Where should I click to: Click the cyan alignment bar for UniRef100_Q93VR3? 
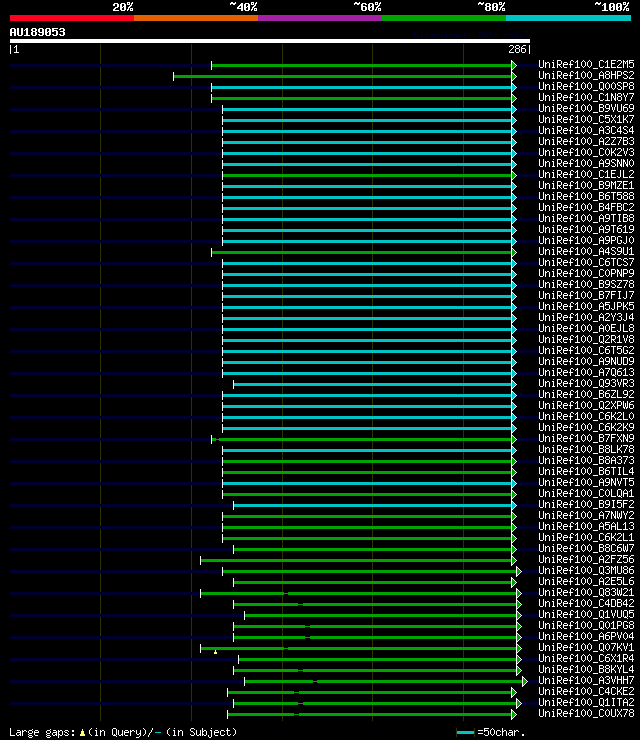pos(373,385)
